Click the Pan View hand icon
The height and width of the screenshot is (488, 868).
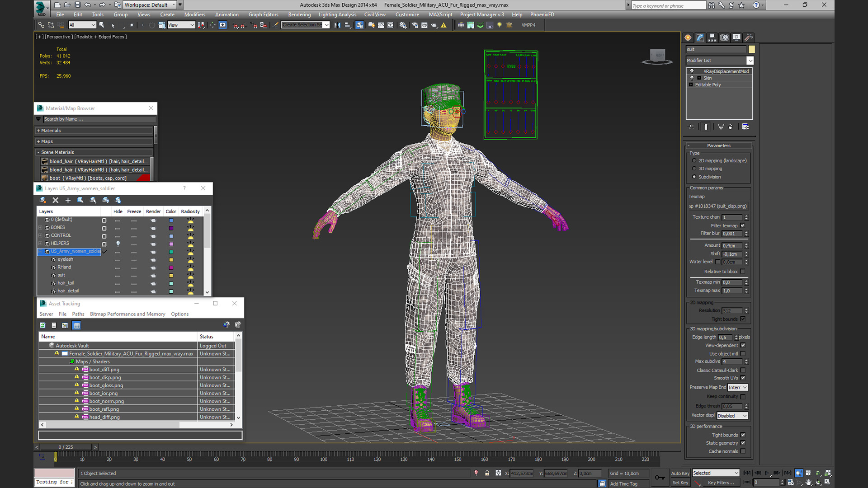(x=809, y=483)
